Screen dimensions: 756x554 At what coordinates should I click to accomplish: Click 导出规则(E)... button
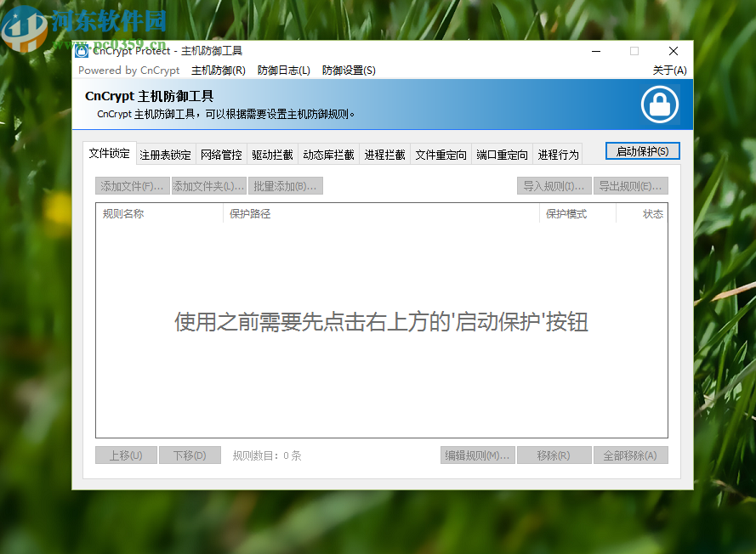631,186
